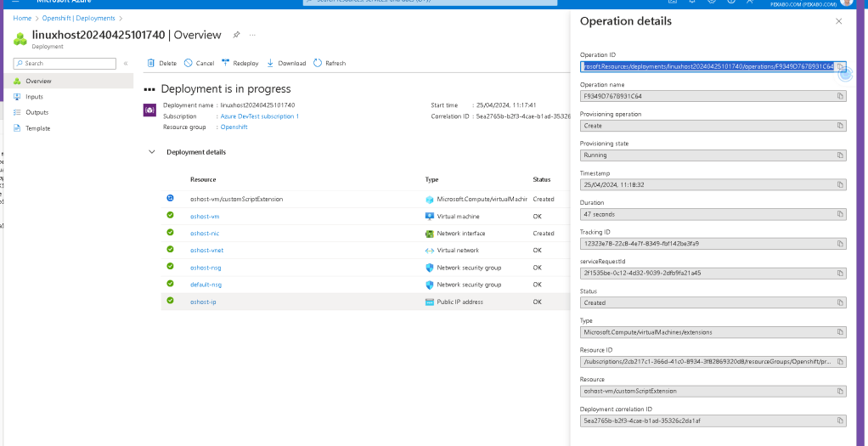Pin the linuxhost deployment overview
Viewport: 868px width, 446px height.
[x=236, y=35]
